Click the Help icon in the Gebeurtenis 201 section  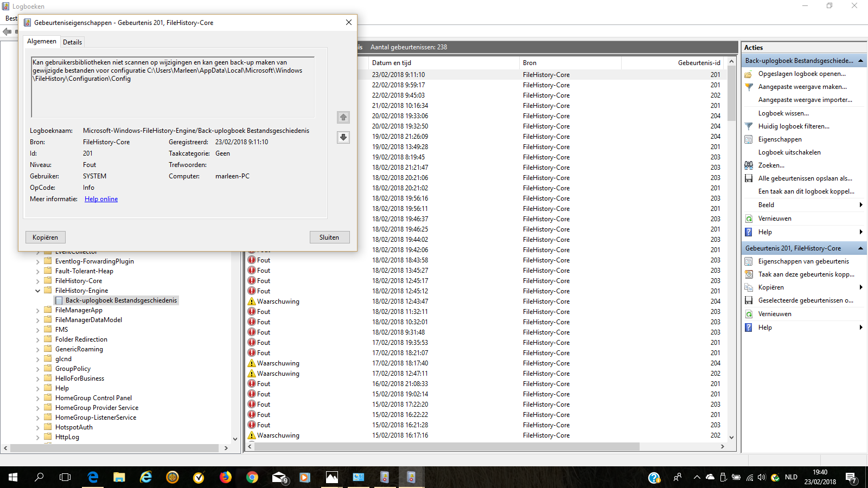tap(749, 328)
